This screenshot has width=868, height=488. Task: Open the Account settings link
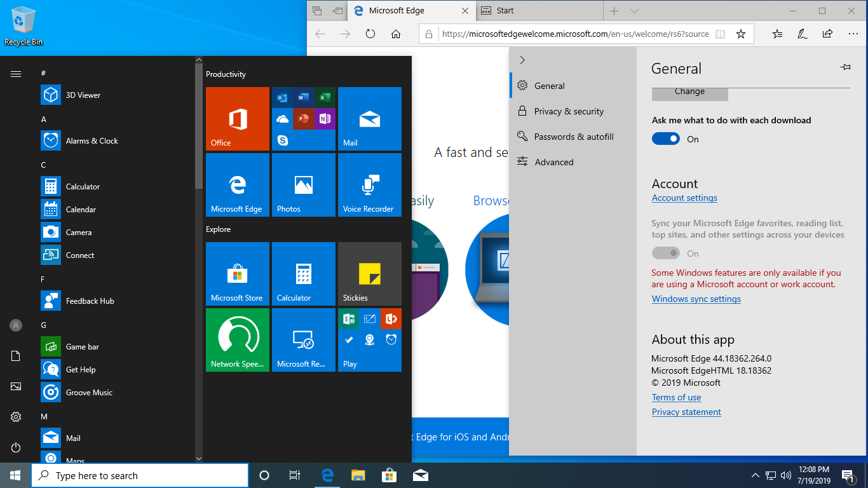tap(684, 198)
